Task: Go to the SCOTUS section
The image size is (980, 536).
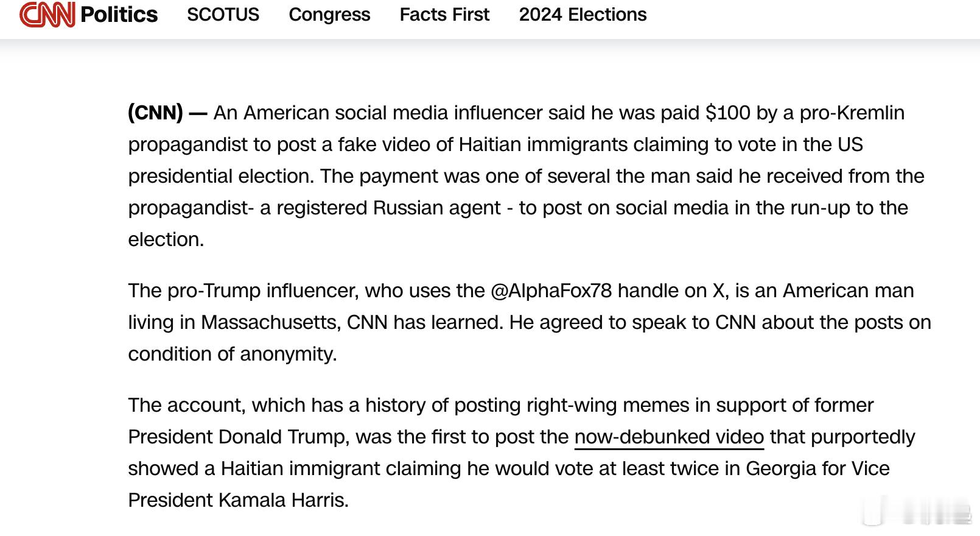Action: click(x=223, y=15)
